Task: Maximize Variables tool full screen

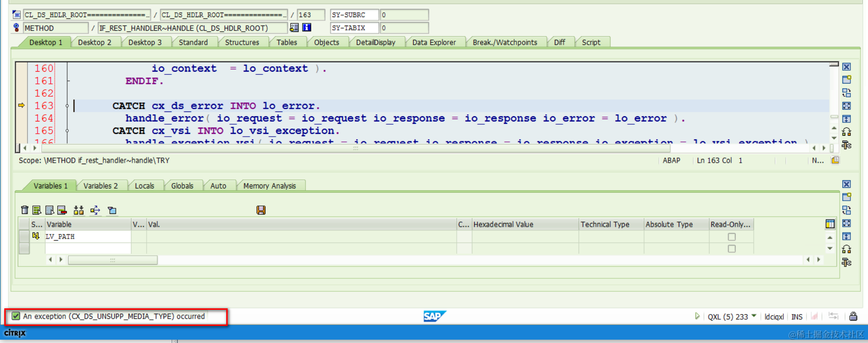Action: pyautogui.click(x=847, y=223)
